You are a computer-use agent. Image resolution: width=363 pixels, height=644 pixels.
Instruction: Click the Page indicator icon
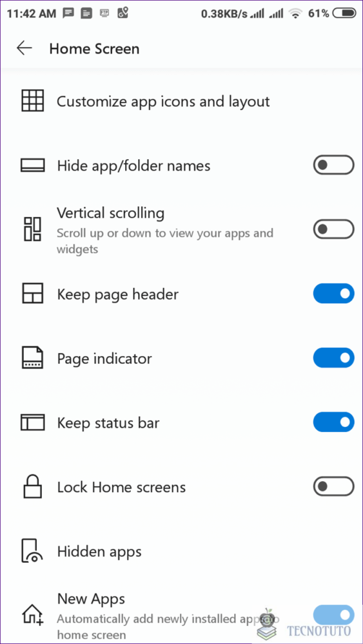(x=32, y=358)
